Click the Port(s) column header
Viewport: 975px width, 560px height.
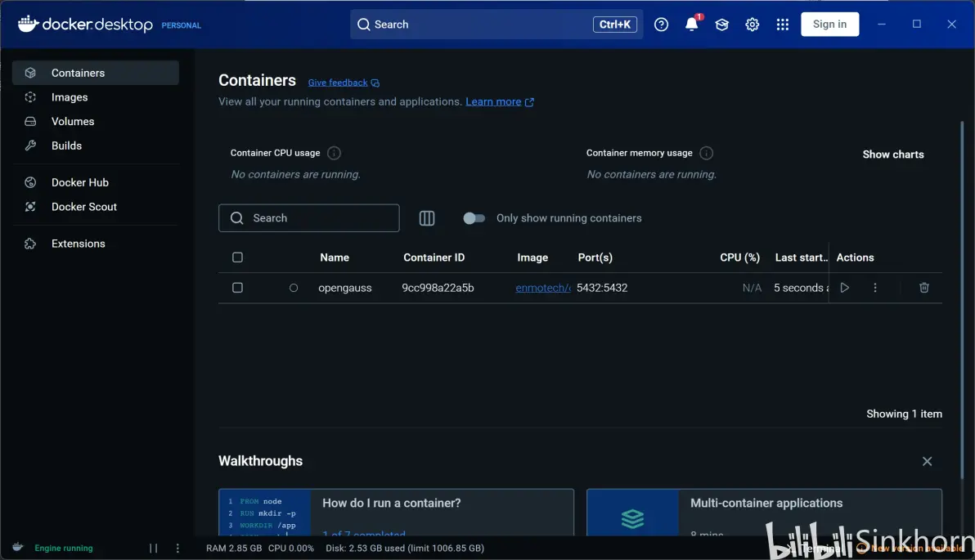595,258
